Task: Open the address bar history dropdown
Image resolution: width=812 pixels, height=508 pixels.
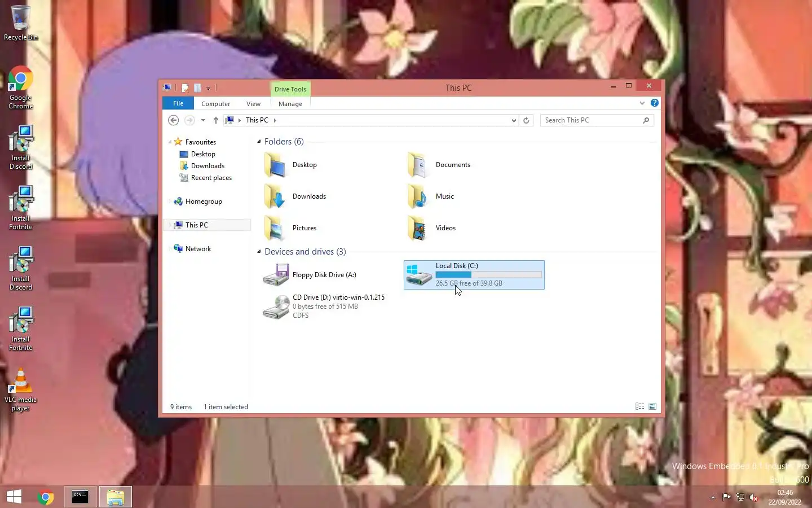Action: coord(514,120)
